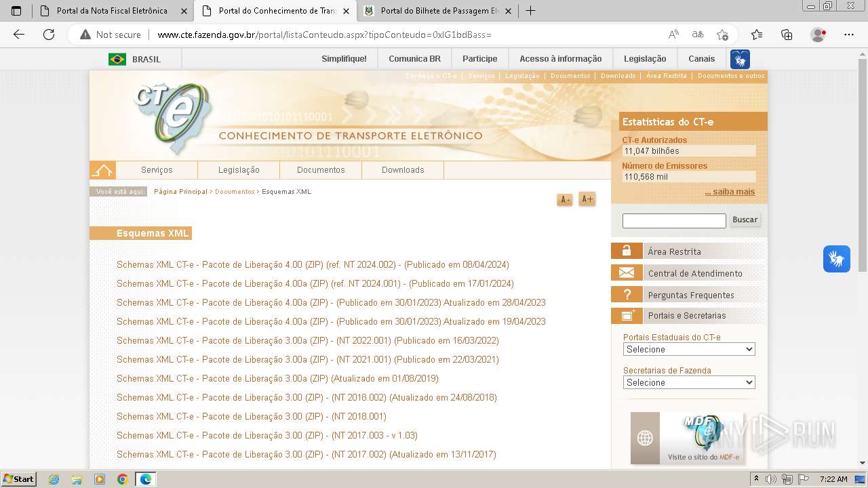The image size is (868, 488).
Task: Show hidden tray icons arrow
Action: [756, 479]
